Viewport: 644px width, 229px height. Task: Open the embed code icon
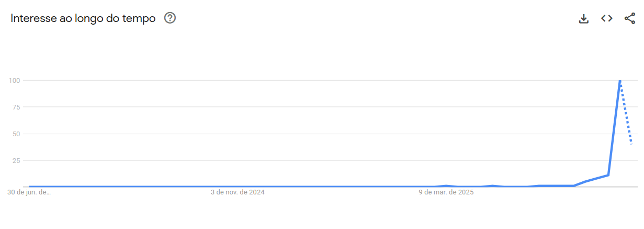pos(607,18)
